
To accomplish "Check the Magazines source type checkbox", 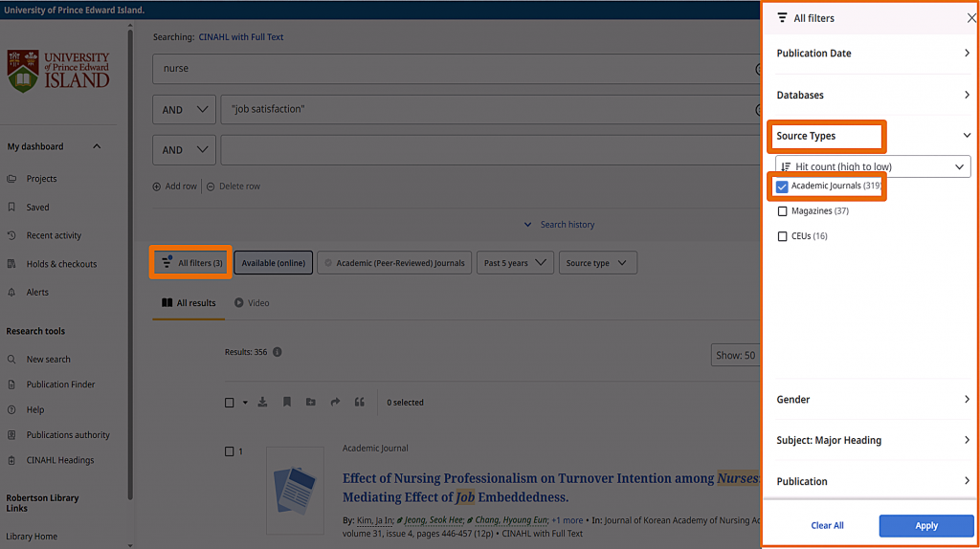I will 782,211.
